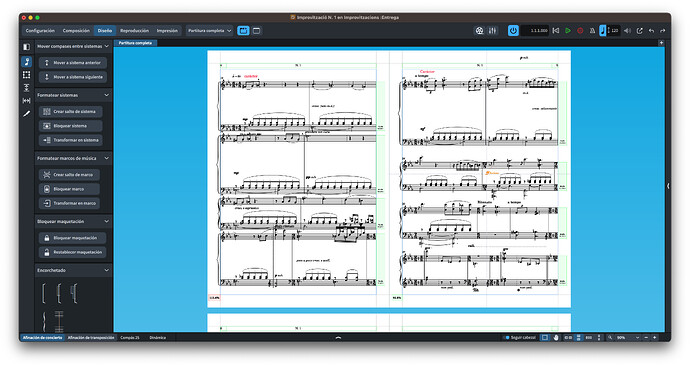Click the red record button
The image size is (690, 367).
click(x=580, y=30)
